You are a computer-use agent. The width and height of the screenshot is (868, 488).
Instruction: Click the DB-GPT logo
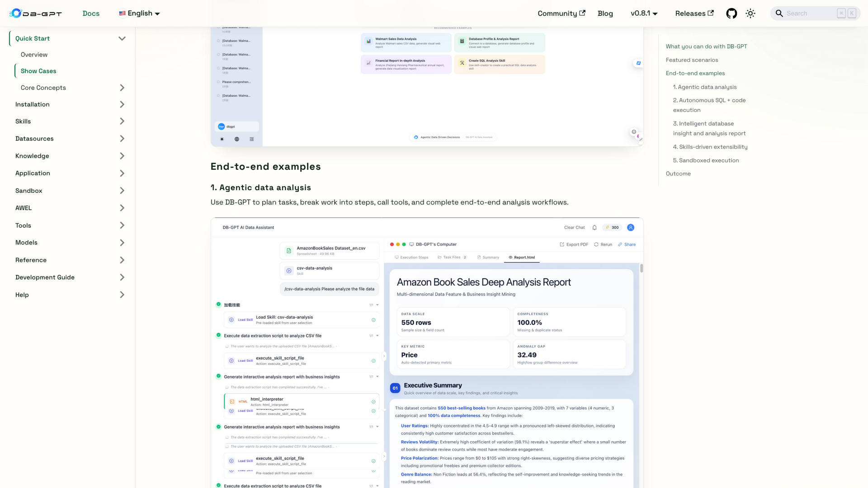pos(36,14)
